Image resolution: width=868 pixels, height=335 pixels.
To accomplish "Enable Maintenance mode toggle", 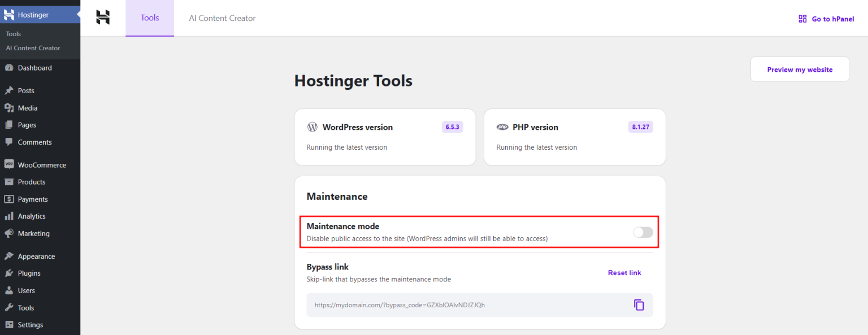I will (643, 232).
